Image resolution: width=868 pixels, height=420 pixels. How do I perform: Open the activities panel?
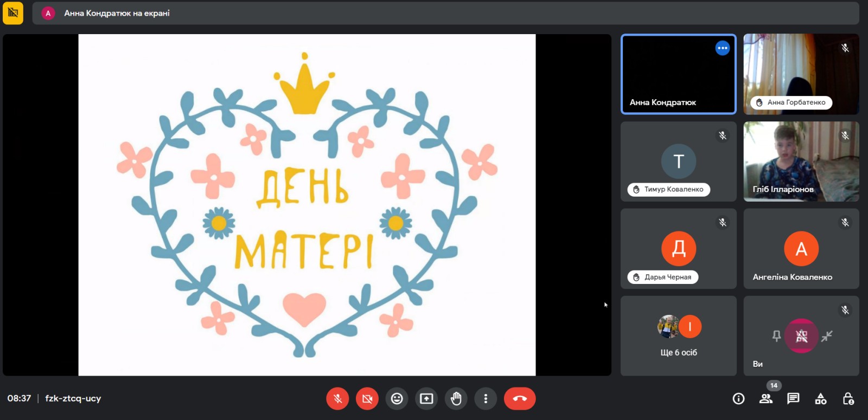pyautogui.click(x=821, y=399)
